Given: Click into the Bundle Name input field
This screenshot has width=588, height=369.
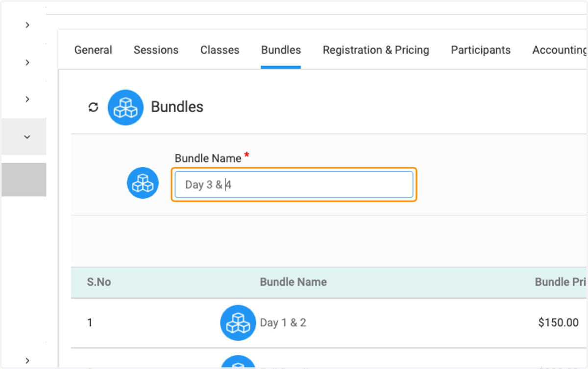Looking at the screenshot, I should click(x=294, y=184).
